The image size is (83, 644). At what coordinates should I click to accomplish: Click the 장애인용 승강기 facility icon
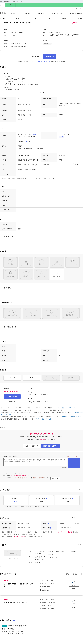[32, 313]
